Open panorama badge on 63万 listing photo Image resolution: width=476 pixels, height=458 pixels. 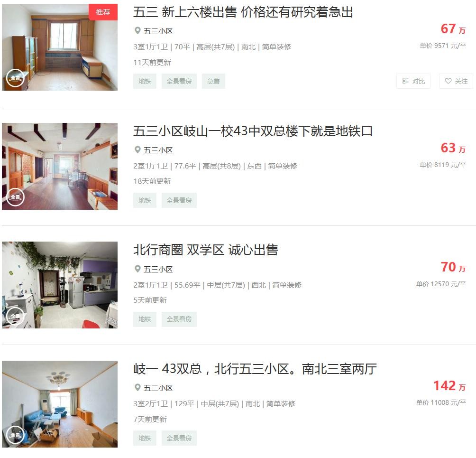[x=15, y=197]
